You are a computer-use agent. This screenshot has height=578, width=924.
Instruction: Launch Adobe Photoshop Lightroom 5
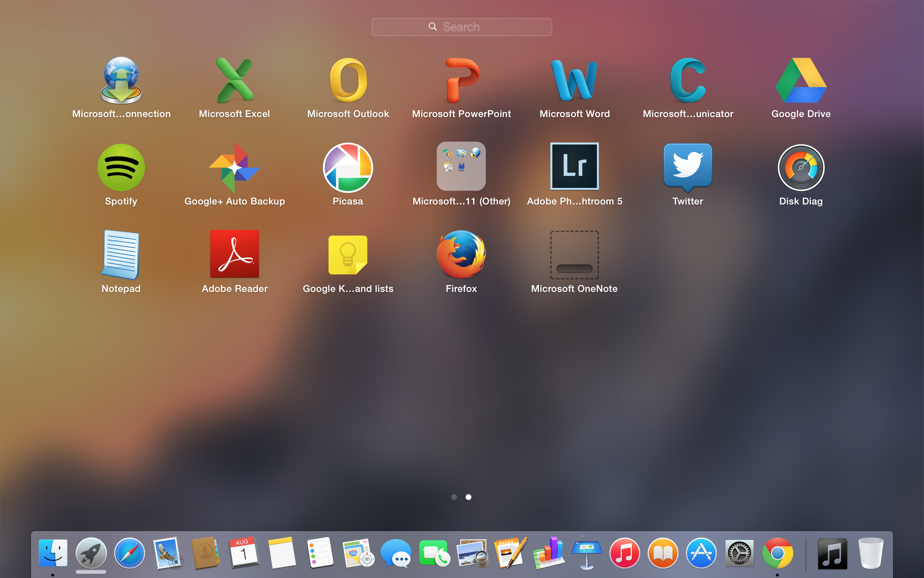(x=574, y=166)
